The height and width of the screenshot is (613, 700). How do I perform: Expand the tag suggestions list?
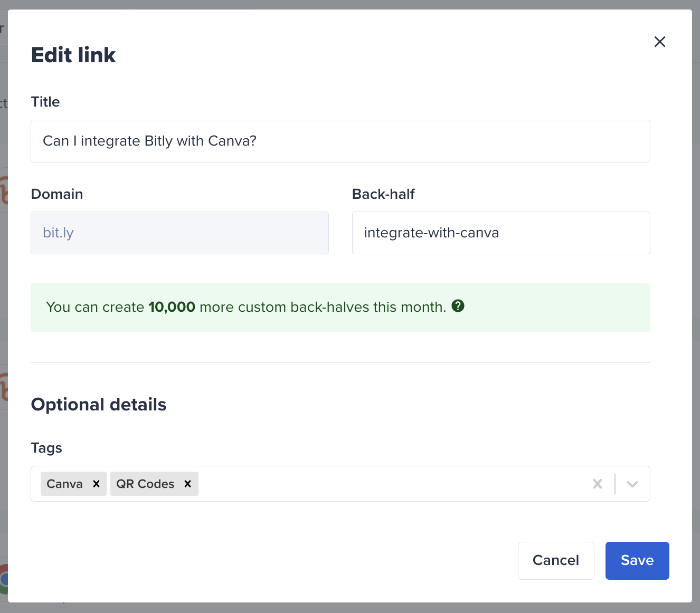pos(632,484)
